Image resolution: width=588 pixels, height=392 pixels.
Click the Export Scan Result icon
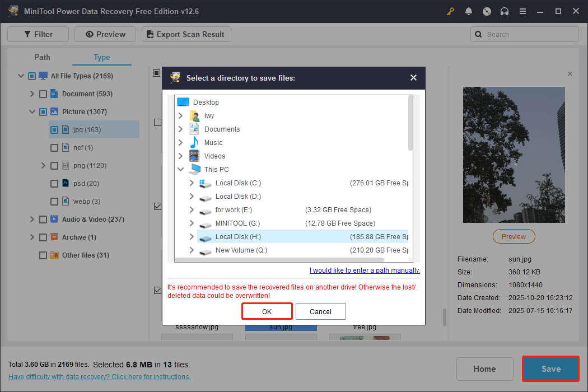(x=150, y=34)
